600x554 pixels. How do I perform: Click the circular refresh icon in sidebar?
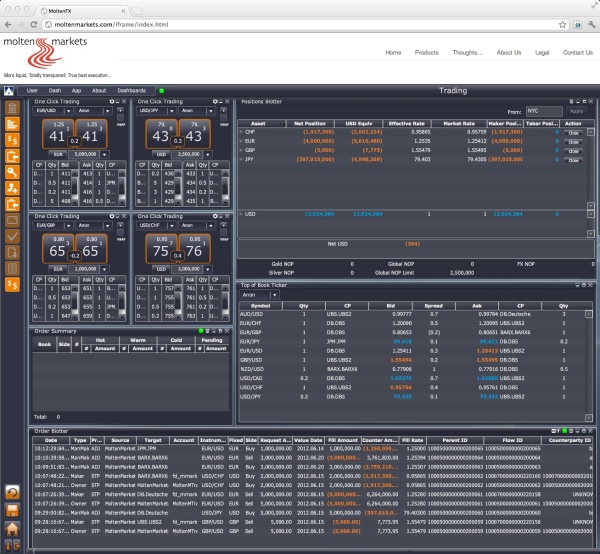coord(13,493)
